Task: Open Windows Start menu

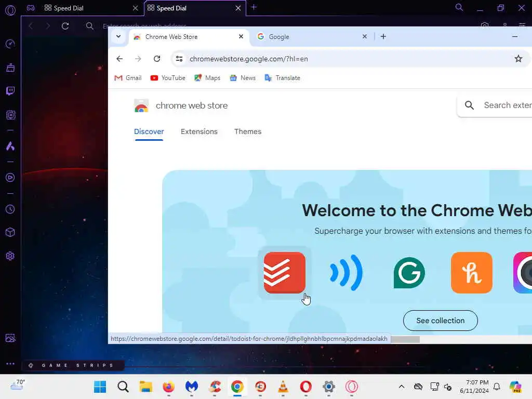Action: (100, 387)
